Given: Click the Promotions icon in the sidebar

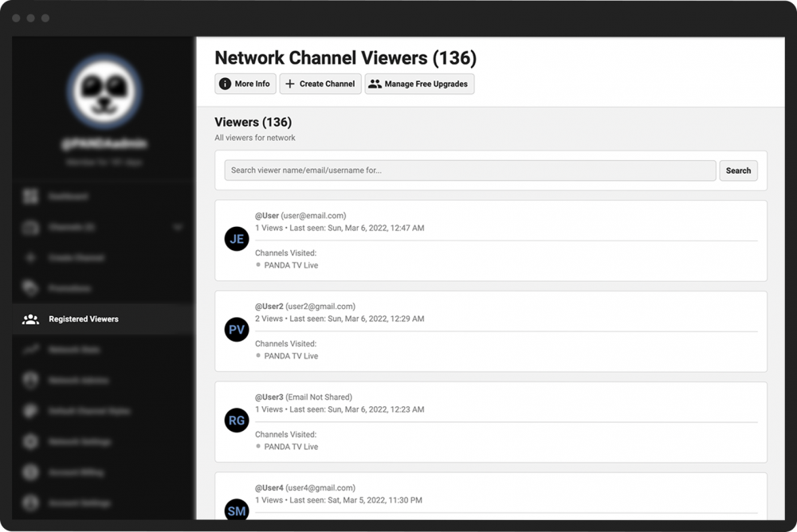Looking at the screenshot, I should tap(30, 288).
